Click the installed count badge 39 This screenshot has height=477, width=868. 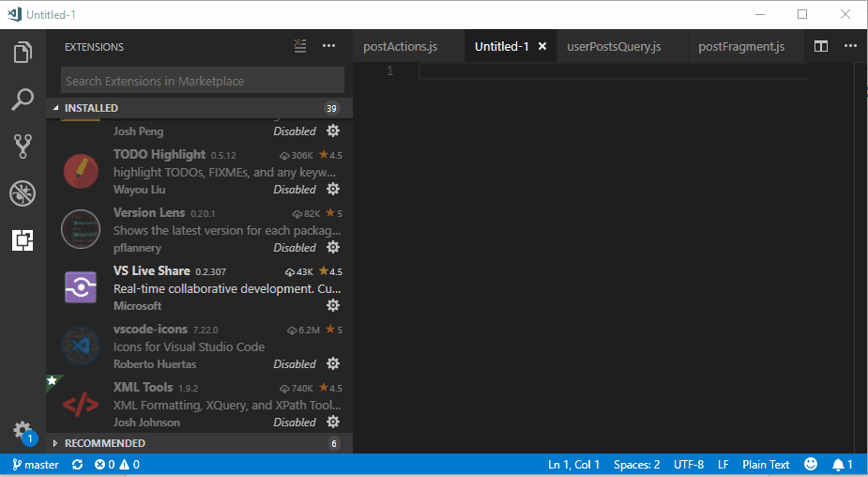point(331,108)
